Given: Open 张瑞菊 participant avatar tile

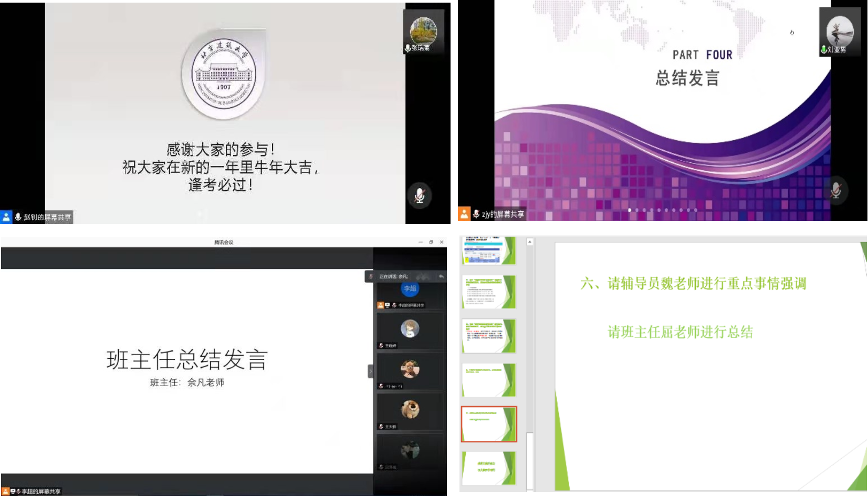Looking at the screenshot, I should [423, 32].
